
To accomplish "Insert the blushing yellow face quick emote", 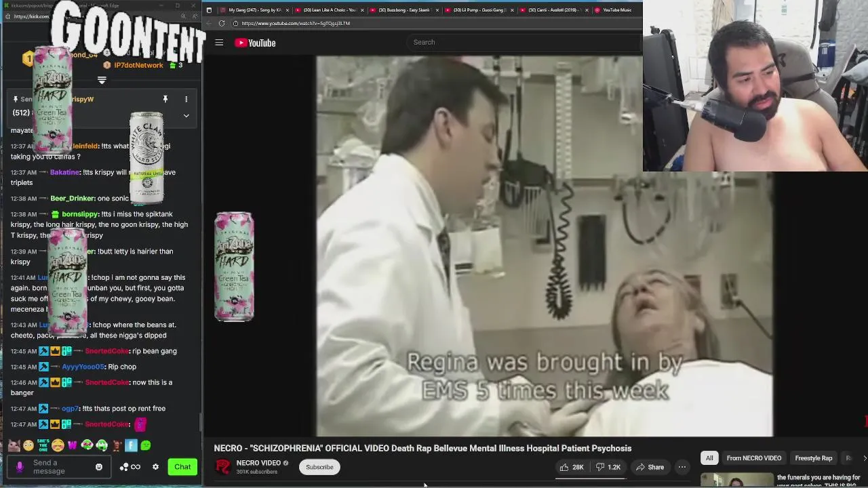I will (58, 445).
